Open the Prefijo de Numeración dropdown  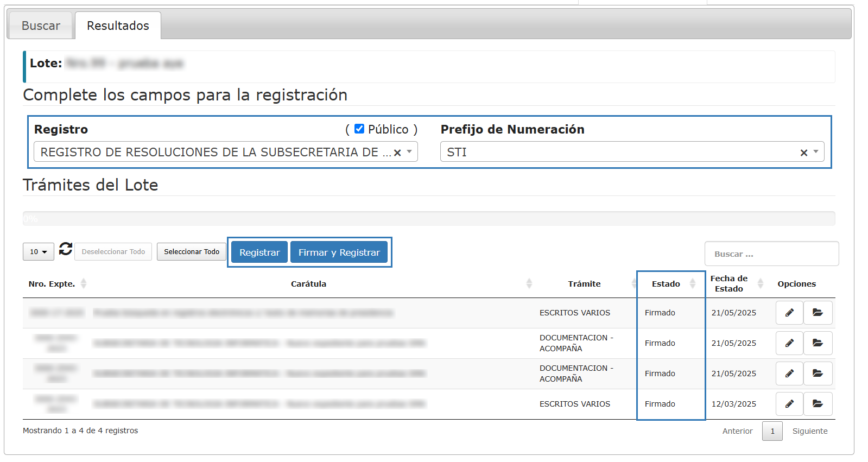pyautogui.click(x=816, y=152)
